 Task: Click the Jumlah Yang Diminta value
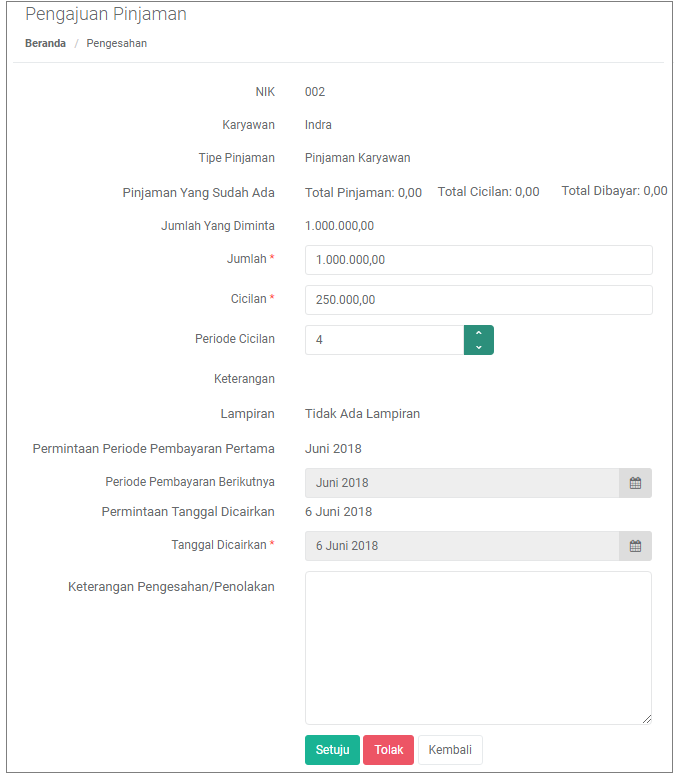point(339,226)
